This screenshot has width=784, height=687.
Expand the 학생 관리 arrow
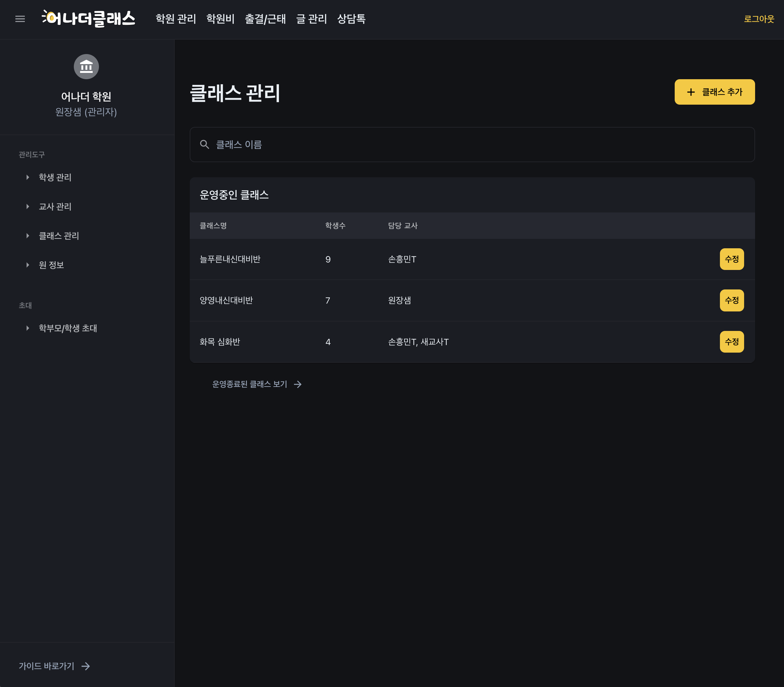click(28, 177)
